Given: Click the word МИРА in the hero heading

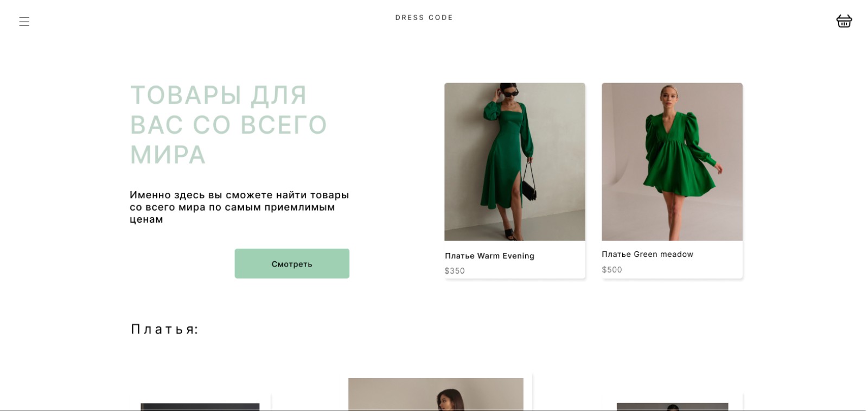Looking at the screenshot, I should coord(168,155).
